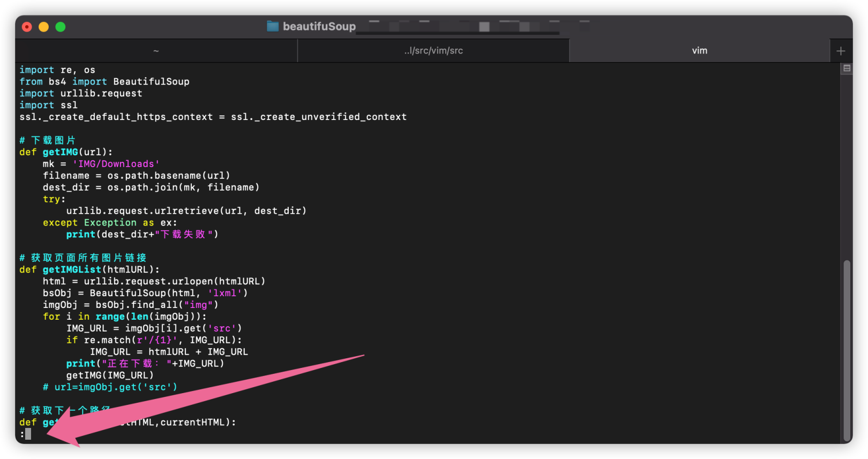Click "IMG_URL = imgObj[i].get('src')" line
Screen dimensions: 868x459
click(x=154, y=328)
